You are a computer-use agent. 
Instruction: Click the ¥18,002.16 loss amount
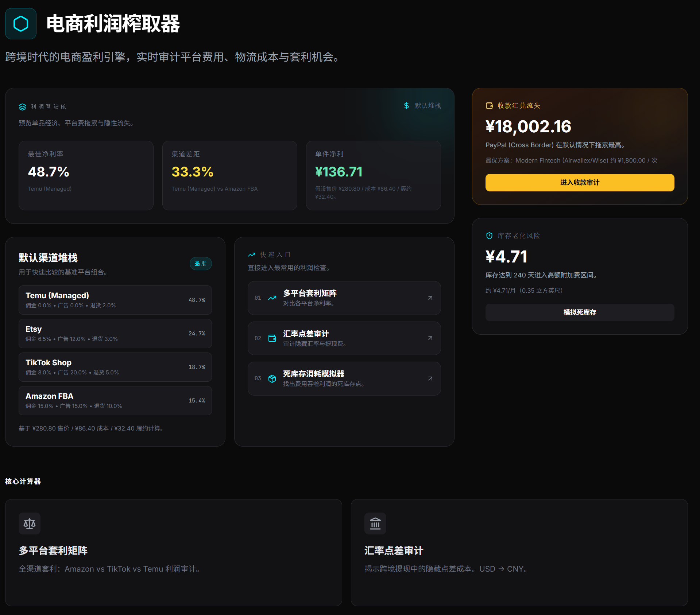pyautogui.click(x=529, y=126)
